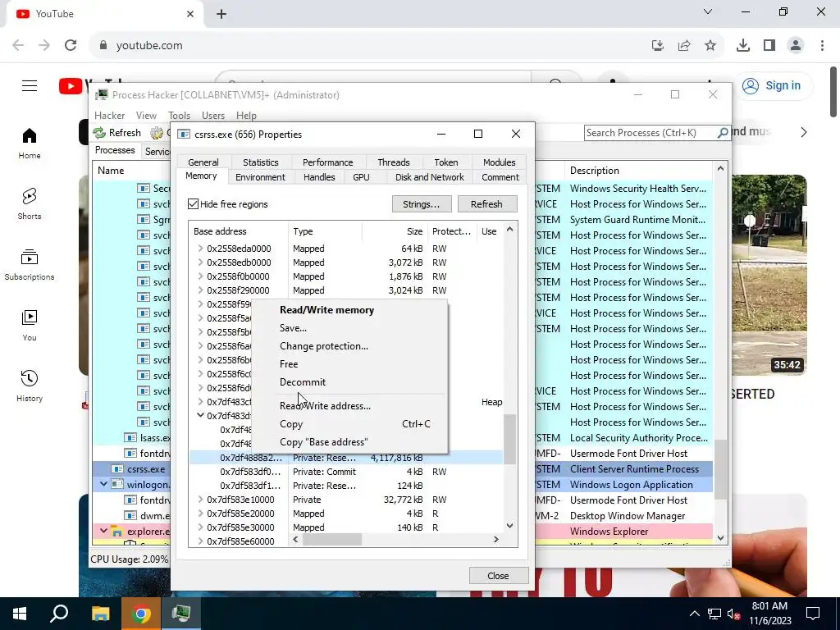Toggle Hide free regions checkbox
This screenshot has height=630, width=840.
click(194, 204)
